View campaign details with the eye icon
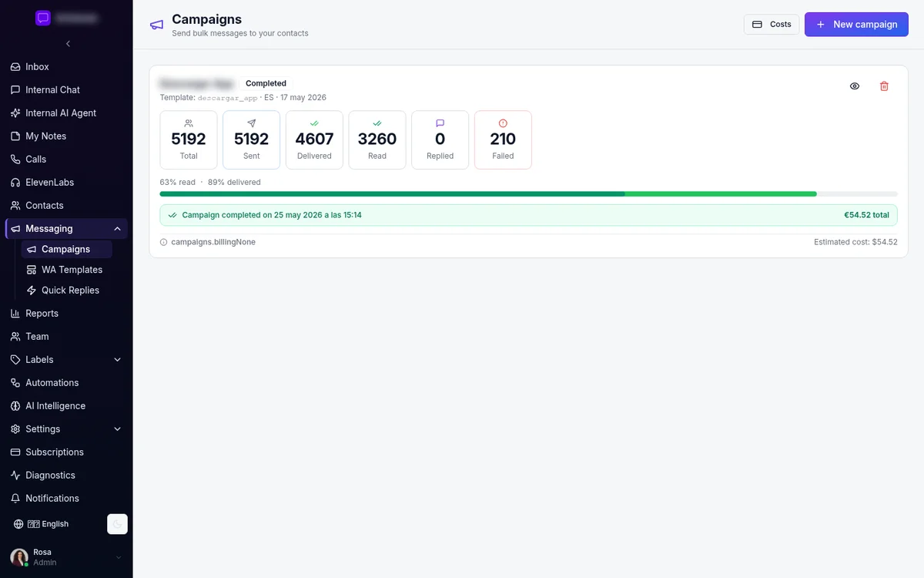 point(855,86)
